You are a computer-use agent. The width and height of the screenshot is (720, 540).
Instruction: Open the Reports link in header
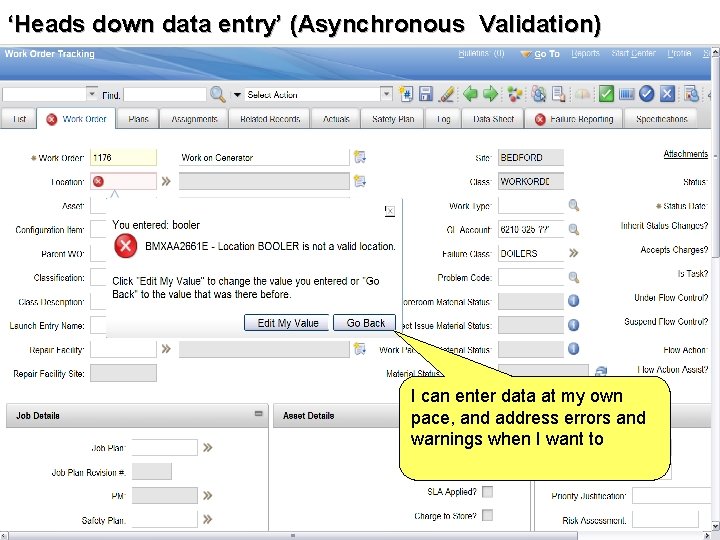pos(585,53)
